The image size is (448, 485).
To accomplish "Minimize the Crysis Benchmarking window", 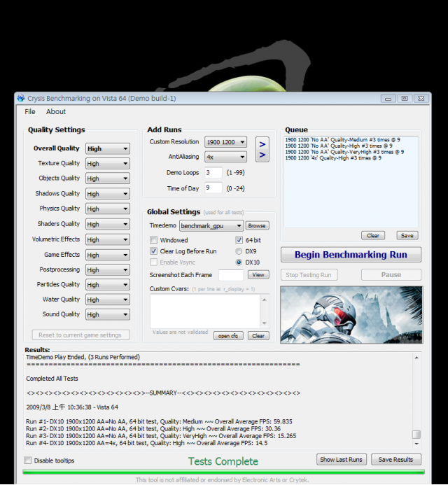I will pos(388,99).
